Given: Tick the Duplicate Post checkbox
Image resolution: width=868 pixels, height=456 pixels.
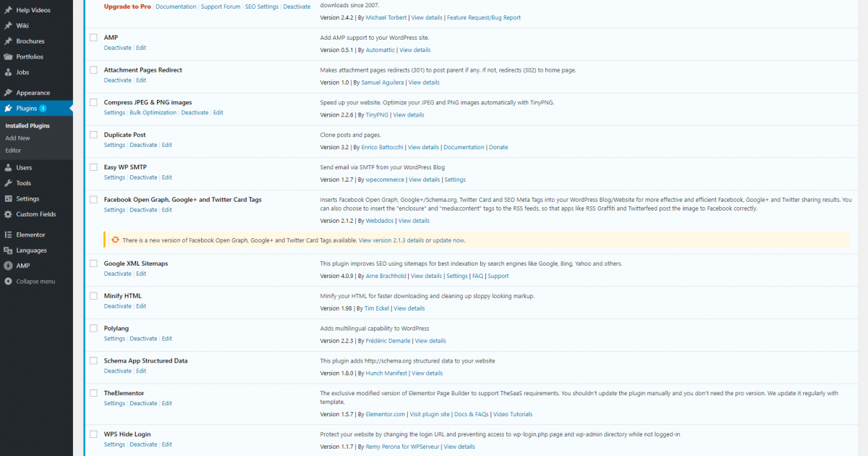Looking at the screenshot, I should [x=93, y=135].
